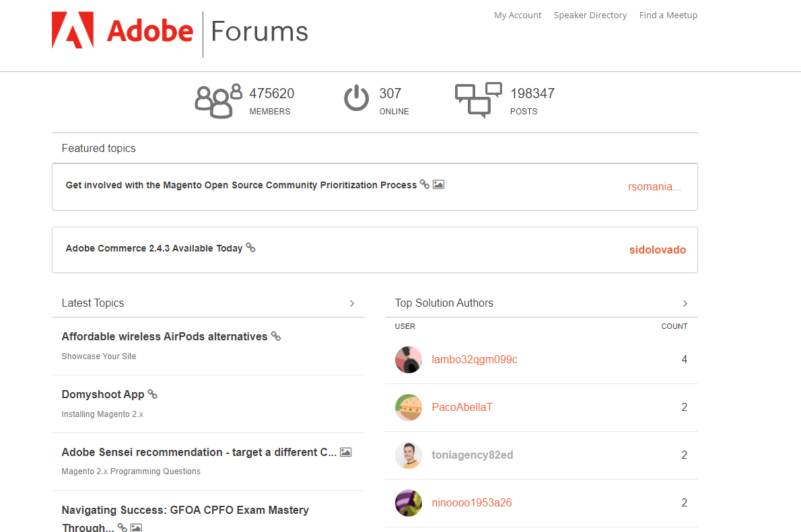The height and width of the screenshot is (532, 801).
Task: Open Speaker Directory menu item
Action: 590,15
